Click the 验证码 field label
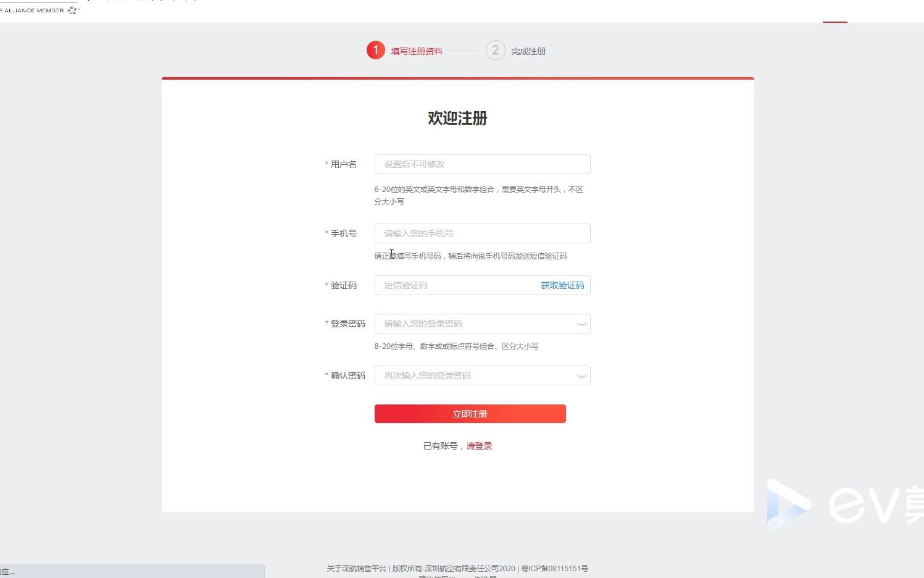 point(344,285)
